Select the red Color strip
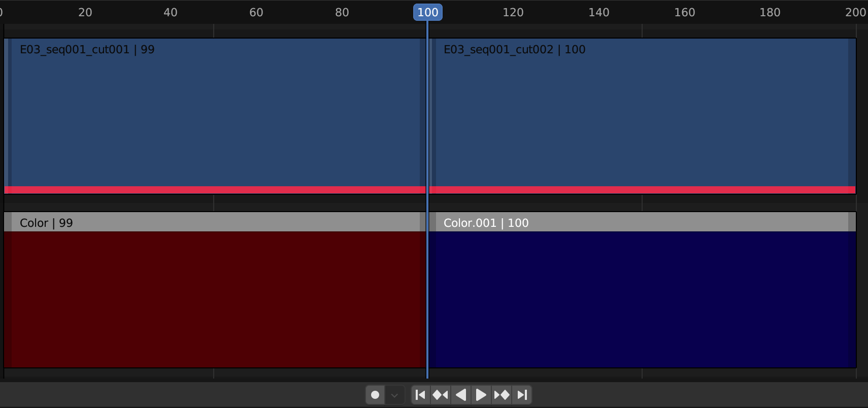 tap(215, 290)
